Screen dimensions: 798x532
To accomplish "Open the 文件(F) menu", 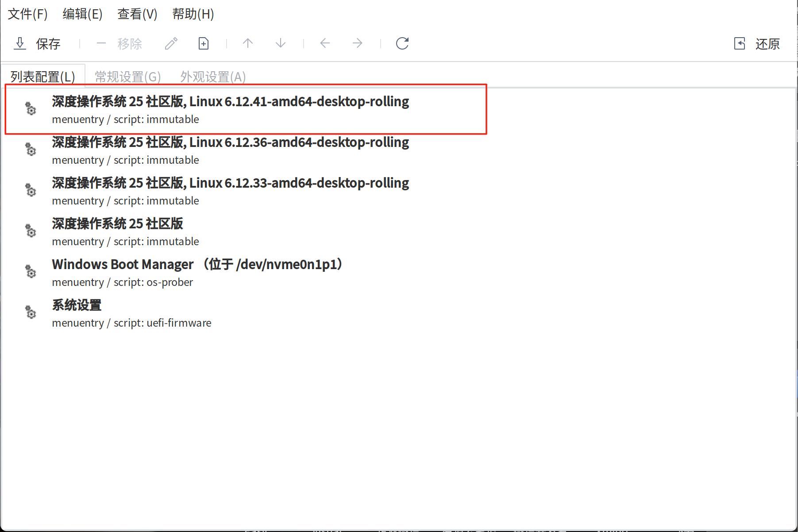I will [27, 14].
